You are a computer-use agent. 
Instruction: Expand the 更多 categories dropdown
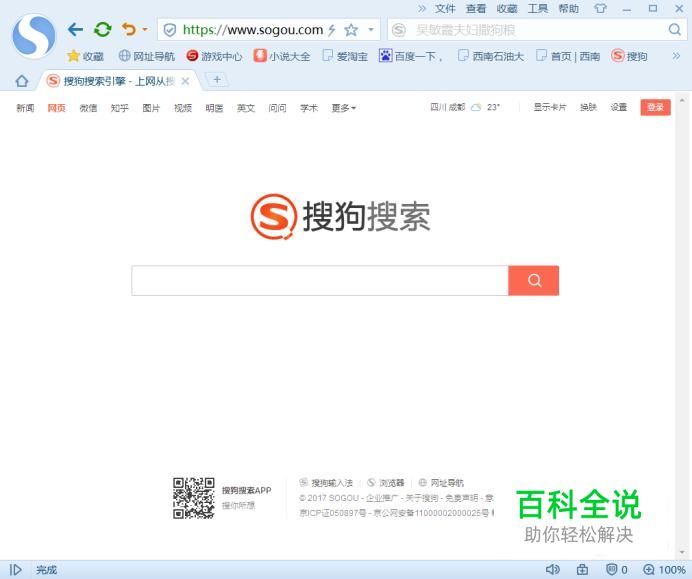coord(344,108)
